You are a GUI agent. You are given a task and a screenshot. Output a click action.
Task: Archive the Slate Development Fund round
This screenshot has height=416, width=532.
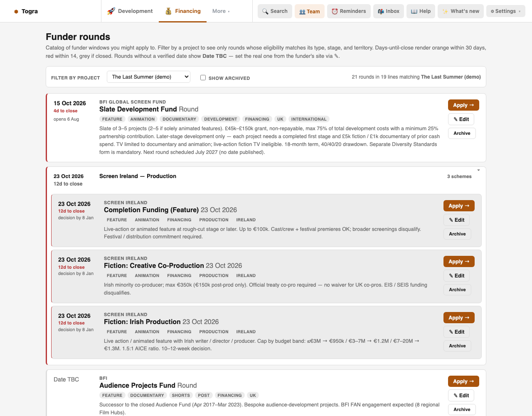tap(462, 133)
